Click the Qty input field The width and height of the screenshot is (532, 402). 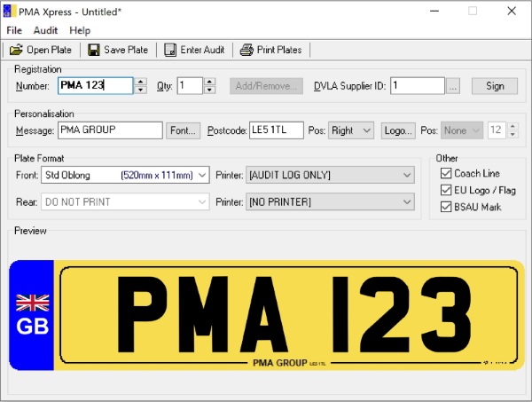(190, 85)
